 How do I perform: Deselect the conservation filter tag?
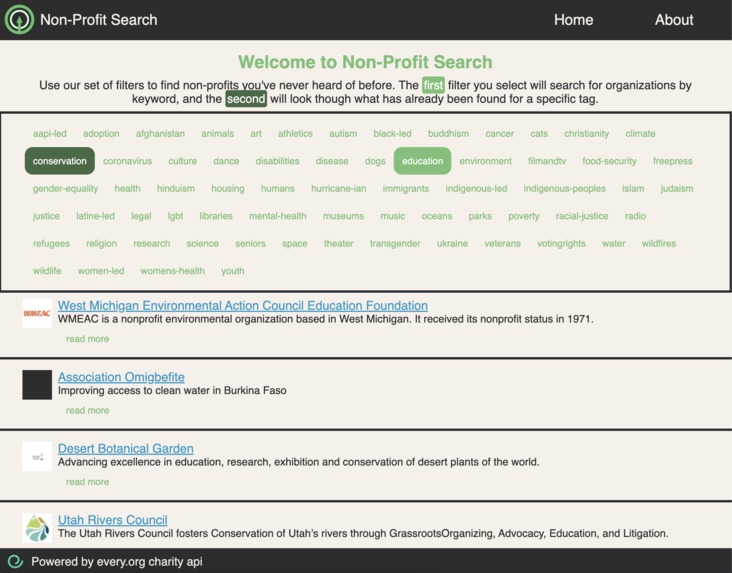(x=60, y=161)
